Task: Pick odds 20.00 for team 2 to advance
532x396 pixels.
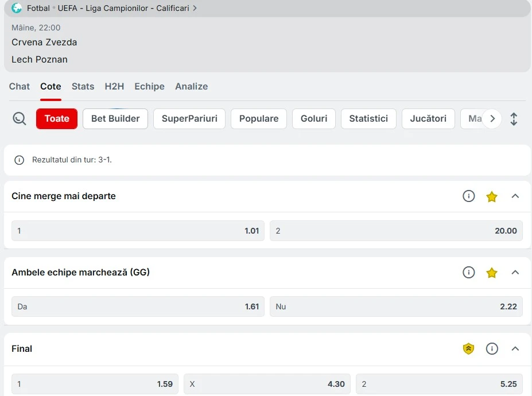Action: (x=397, y=231)
